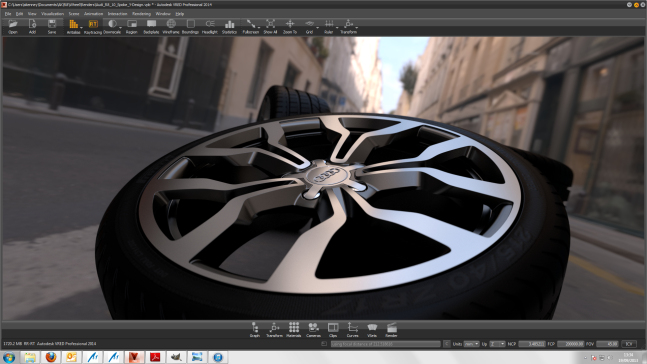This screenshot has height=364, width=647.
Task: Toggle the Downscale toolbar button
Action: pos(111,26)
